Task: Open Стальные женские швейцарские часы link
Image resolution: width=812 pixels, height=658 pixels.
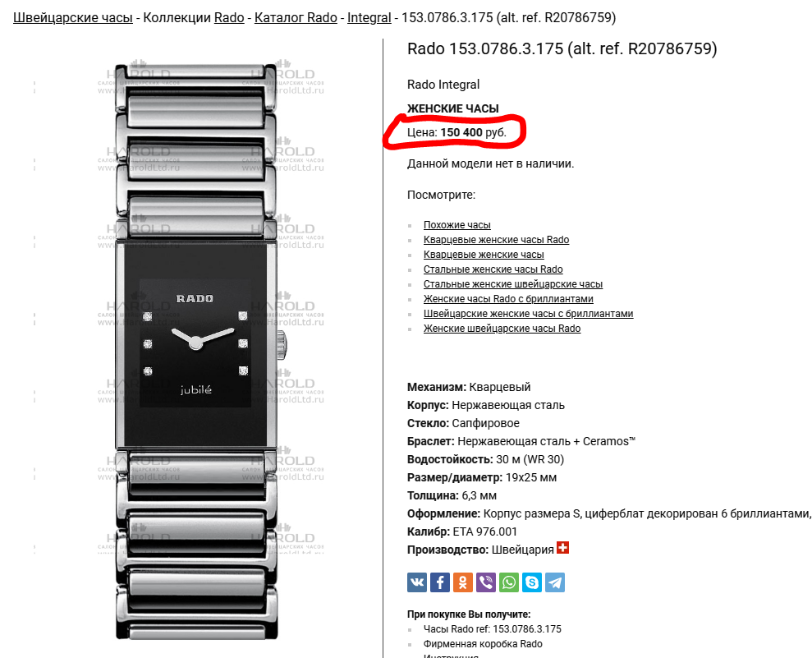Action: (x=513, y=284)
